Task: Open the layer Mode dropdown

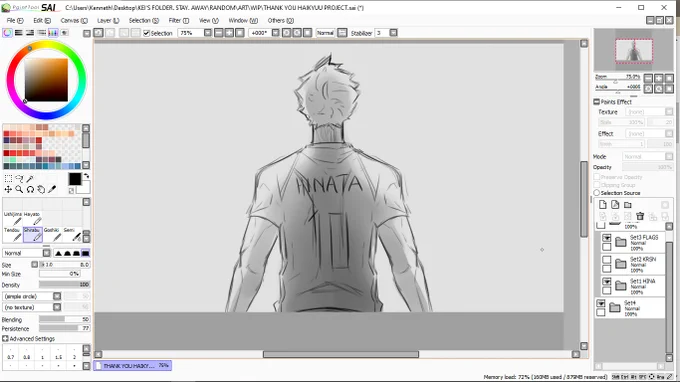Action: [669, 156]
